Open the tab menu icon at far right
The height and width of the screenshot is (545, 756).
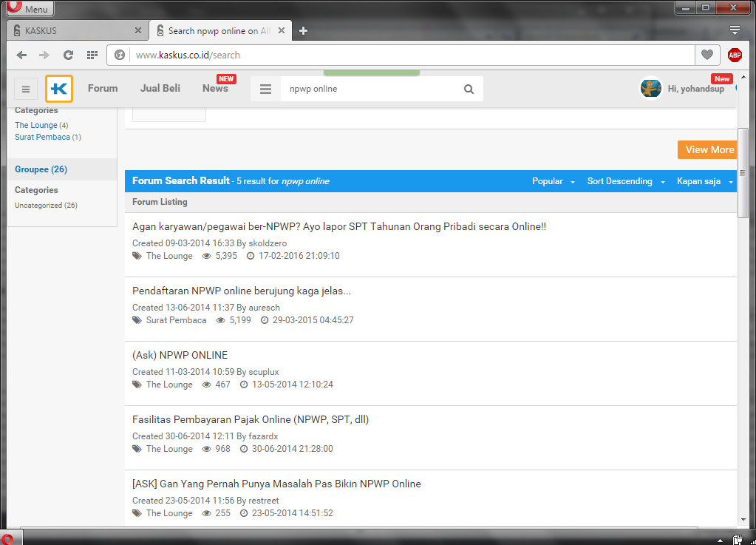click(735, 30)
